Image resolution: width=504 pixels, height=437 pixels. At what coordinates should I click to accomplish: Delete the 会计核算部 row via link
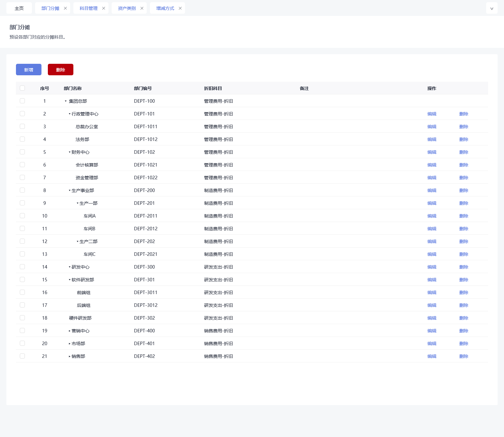click(x=464, y=165)
